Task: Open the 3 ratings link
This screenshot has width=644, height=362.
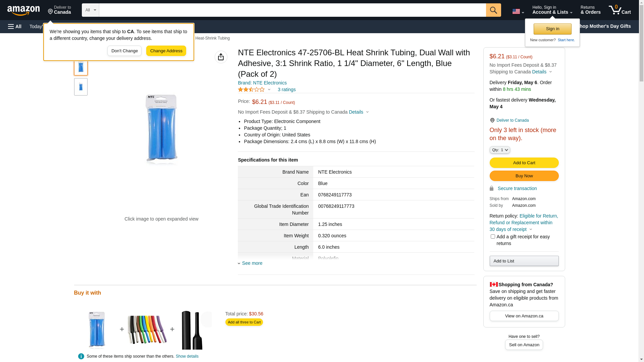Action: click(x=286, y=89)
